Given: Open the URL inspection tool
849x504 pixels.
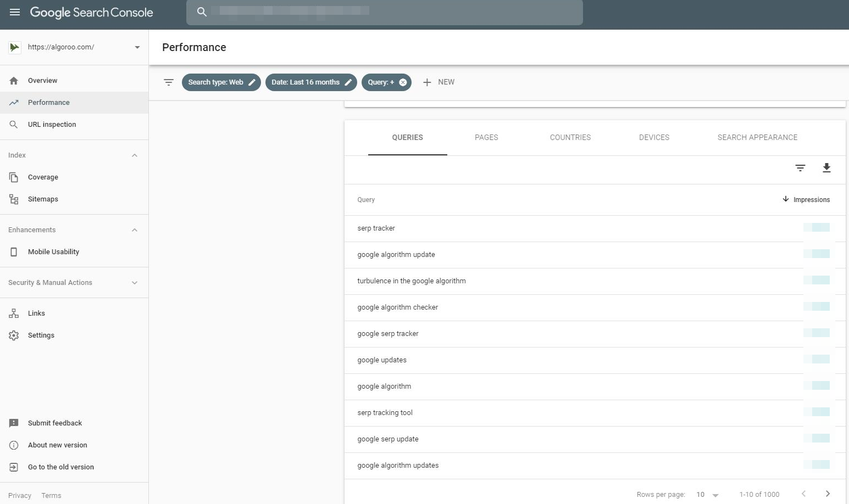Looking at the screenshot, I should click(x=52, y=124).
